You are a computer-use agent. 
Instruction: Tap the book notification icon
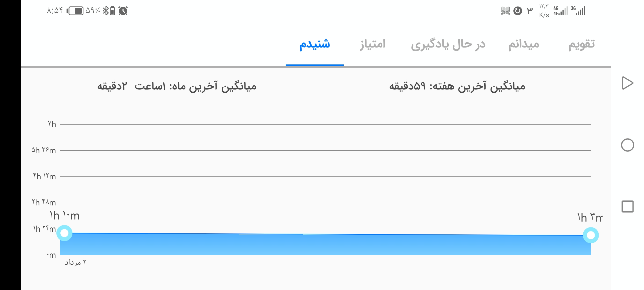506,11
